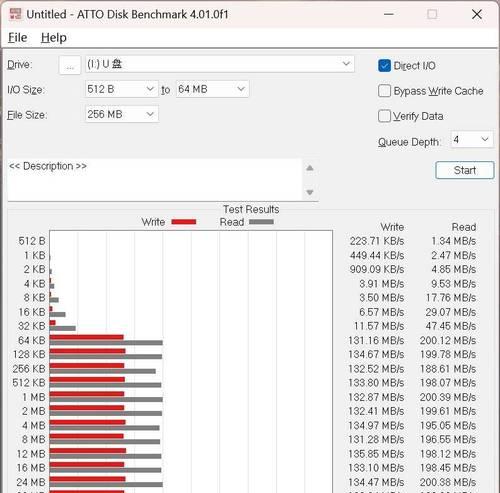This screenshot has height=493, width=500.
Task: Open the Queue Depth dropdown
Action: click(x=472, y=139)
